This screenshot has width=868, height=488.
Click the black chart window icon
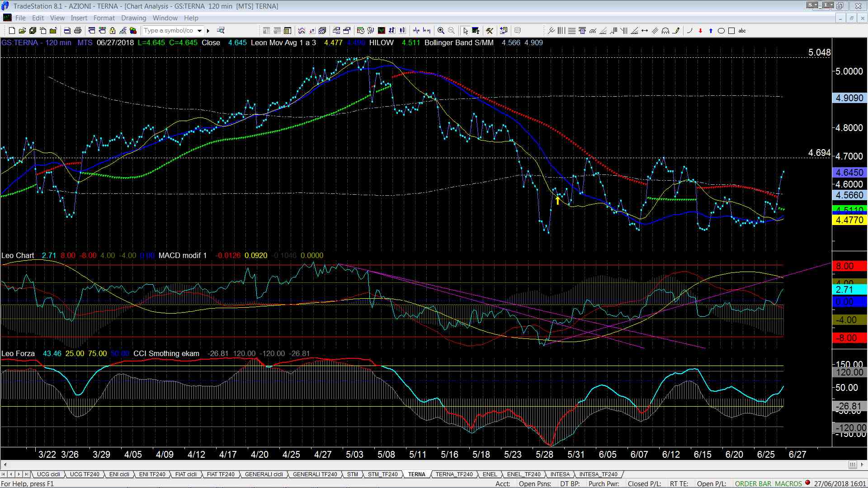point(381,31)
